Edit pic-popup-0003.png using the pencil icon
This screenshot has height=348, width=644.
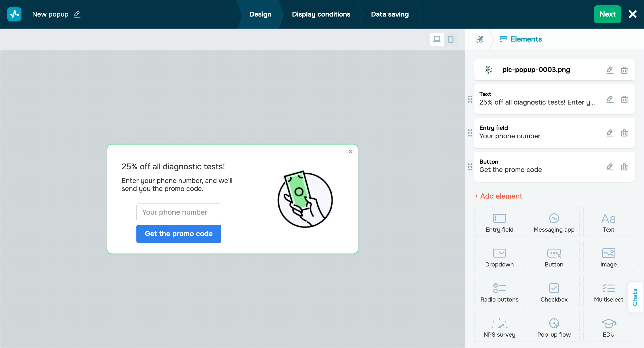pyautogui.click(x=610, y=70)
